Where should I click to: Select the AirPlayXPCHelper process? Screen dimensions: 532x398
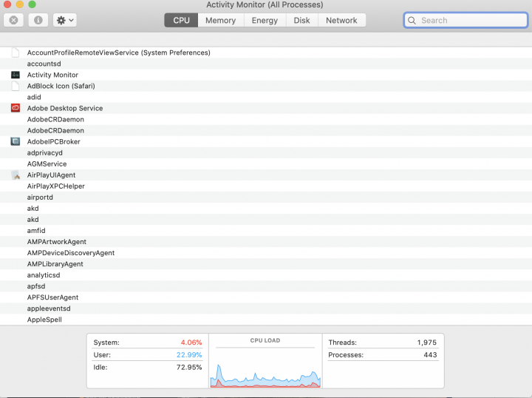click(x=56, y=186)
